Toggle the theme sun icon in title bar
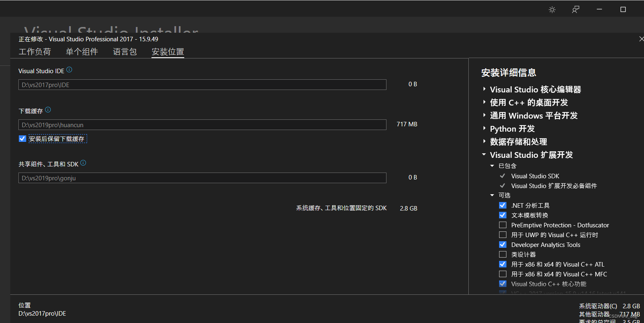This screenshot has height=323, width=644. 552,9
